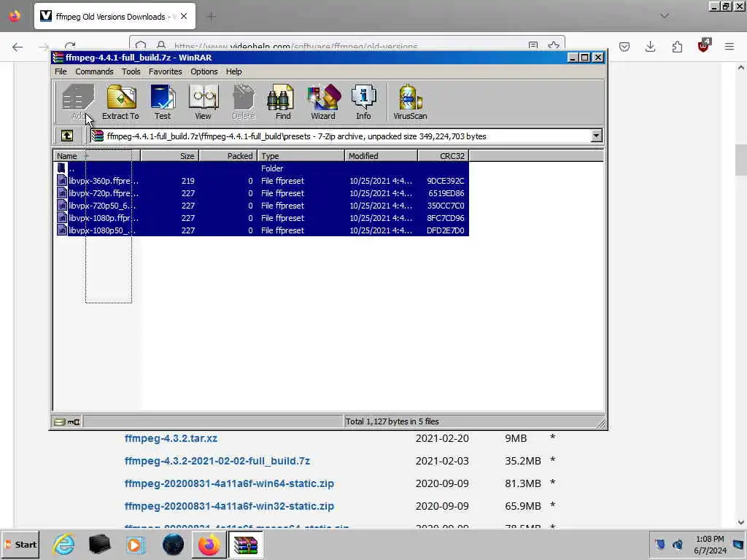The image size is (747, 560).
Task: Click the Extract To toolbar icon
Action: pyautogui.click(x=120, y=102)
